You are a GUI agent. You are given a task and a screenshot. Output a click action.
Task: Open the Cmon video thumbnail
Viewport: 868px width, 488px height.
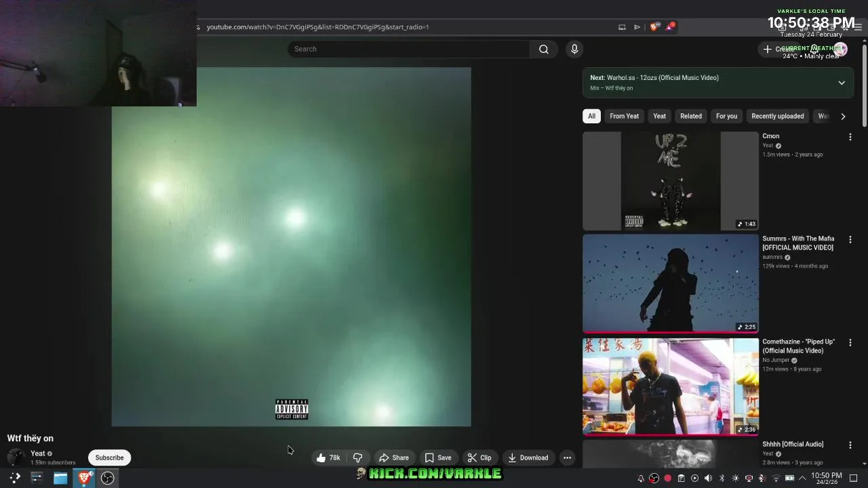click(671, 181)
